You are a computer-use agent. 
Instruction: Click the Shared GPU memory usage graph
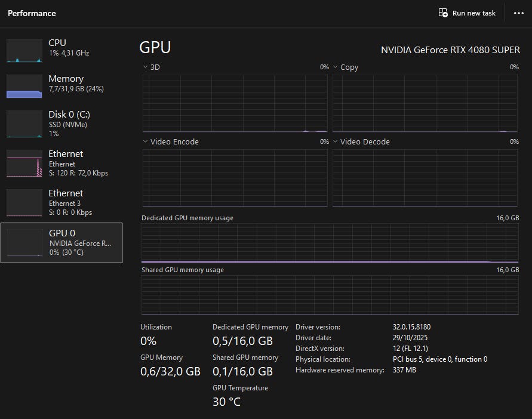330,295
